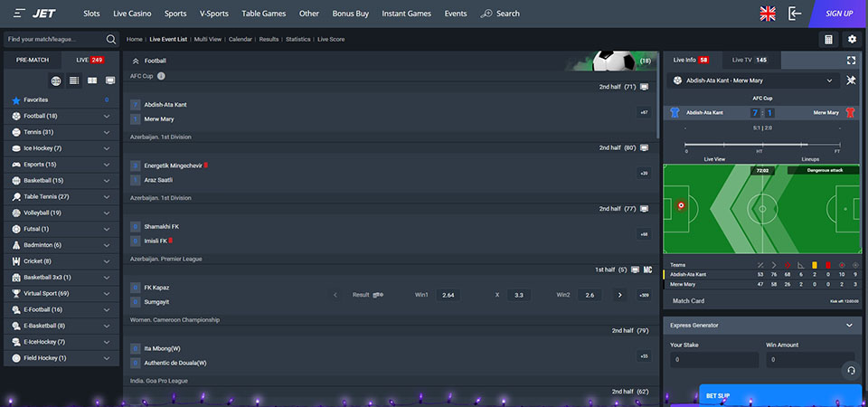This screenshot has width=868, height=407.
Task: Click the match progress timeline bar
Action: [x=762, y=145]
